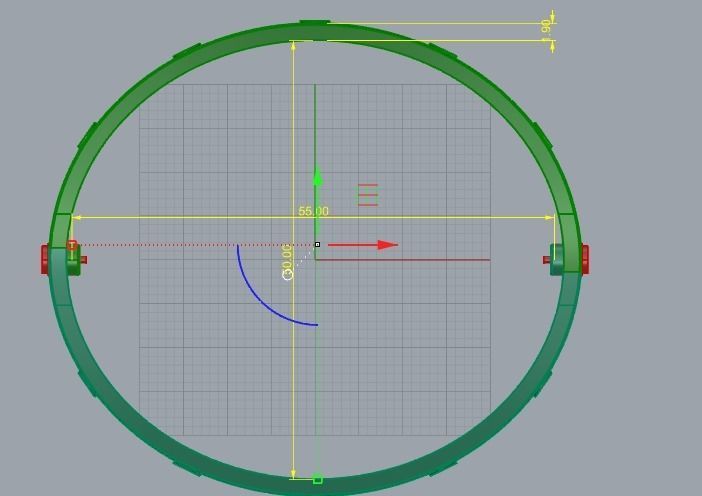This screenshot has width=702, height=496.
Task: Click the red T snap marker
Action: [x=72, y=245]
